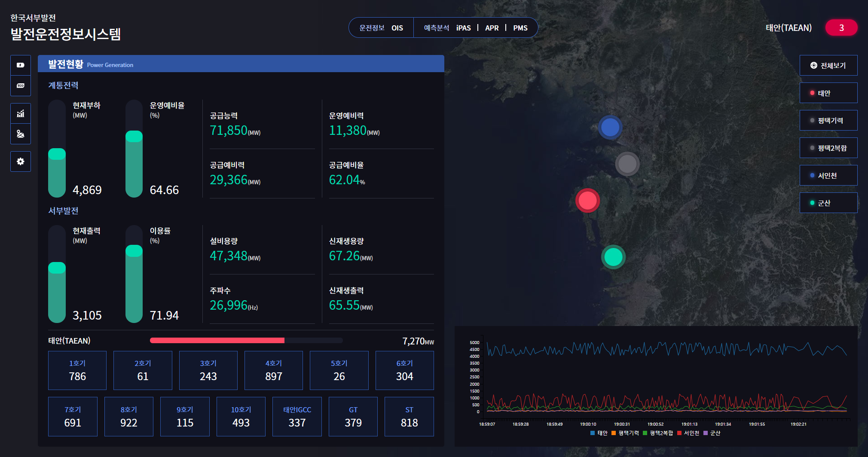Select the gray 평택 marker on map

pos(627,164)
